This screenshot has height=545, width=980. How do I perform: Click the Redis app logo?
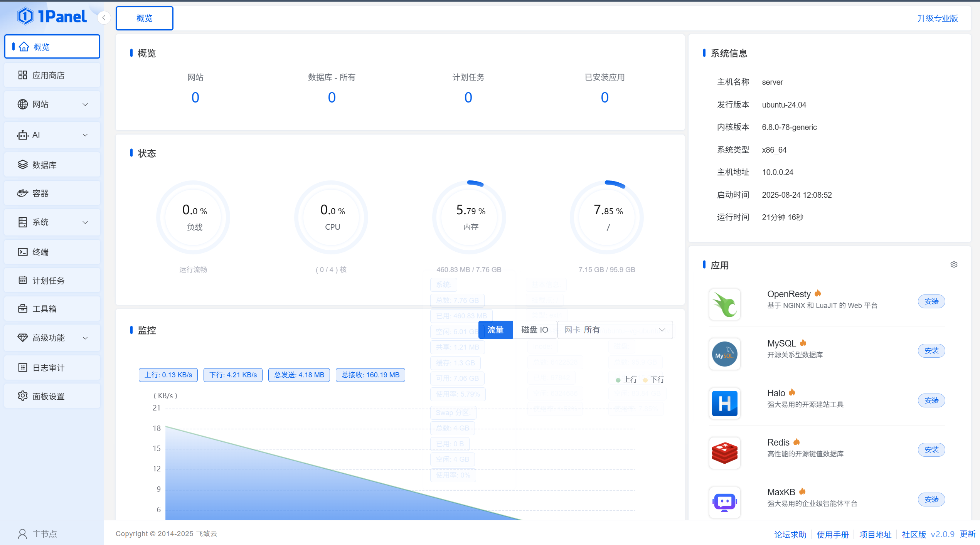(724, 453)
